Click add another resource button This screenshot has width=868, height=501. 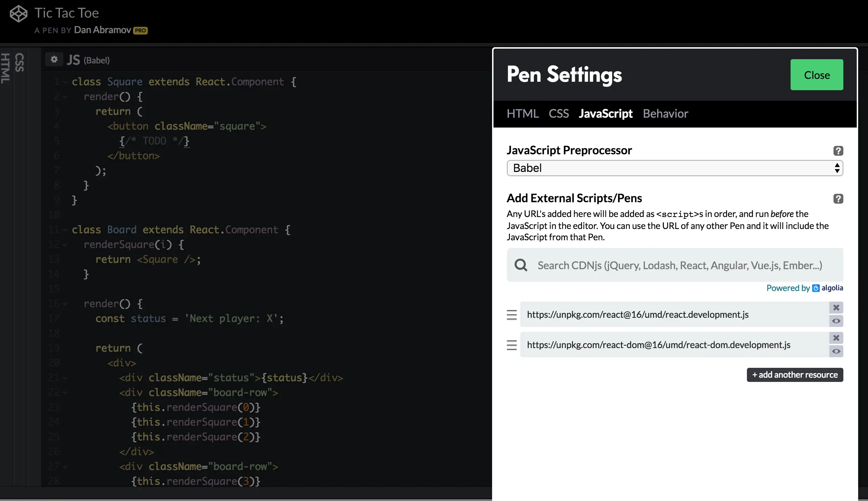click(x=794, y=375)
